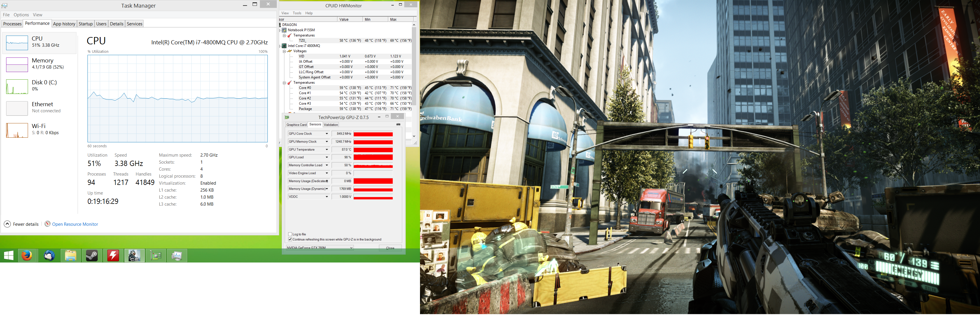Click the Voltages lightning icon
The height and width of the screenshot is (315, 980).
290,51
